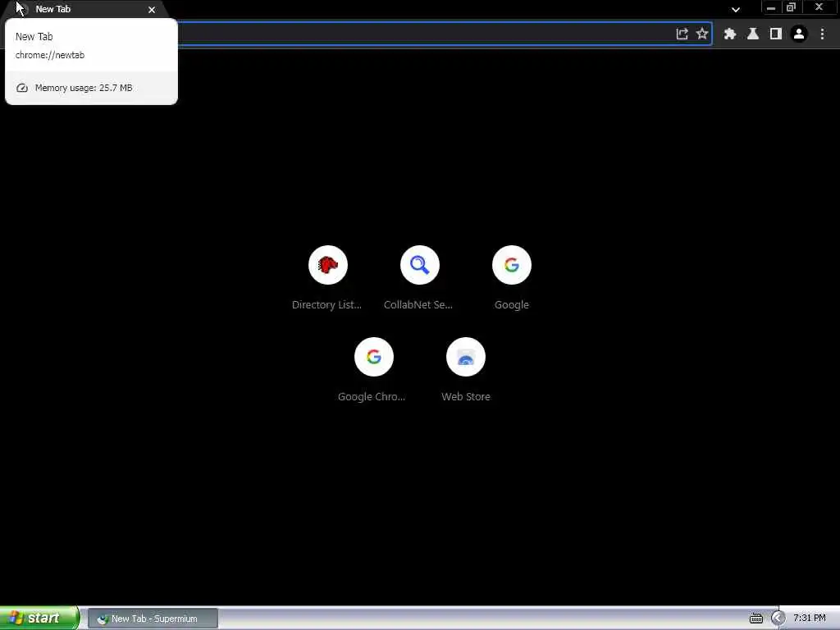The image size is (840, 630).
Task: Click the share this page icon
Action: pos(682,34)
